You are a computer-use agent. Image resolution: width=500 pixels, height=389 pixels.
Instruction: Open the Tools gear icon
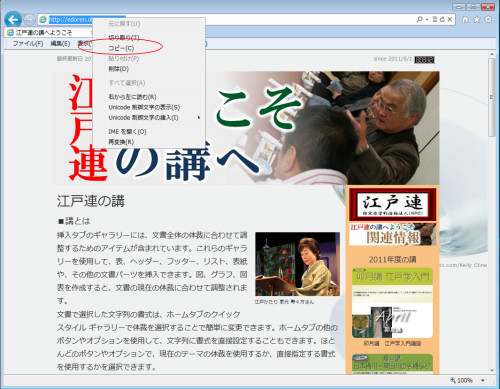click(x=488, y=20)
